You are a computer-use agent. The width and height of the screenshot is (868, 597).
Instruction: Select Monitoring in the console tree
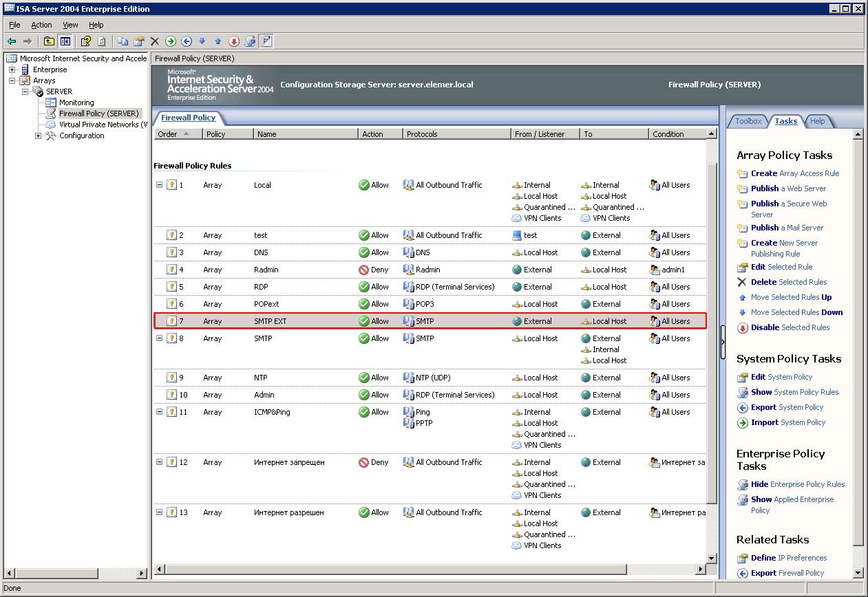coord(76,102)
